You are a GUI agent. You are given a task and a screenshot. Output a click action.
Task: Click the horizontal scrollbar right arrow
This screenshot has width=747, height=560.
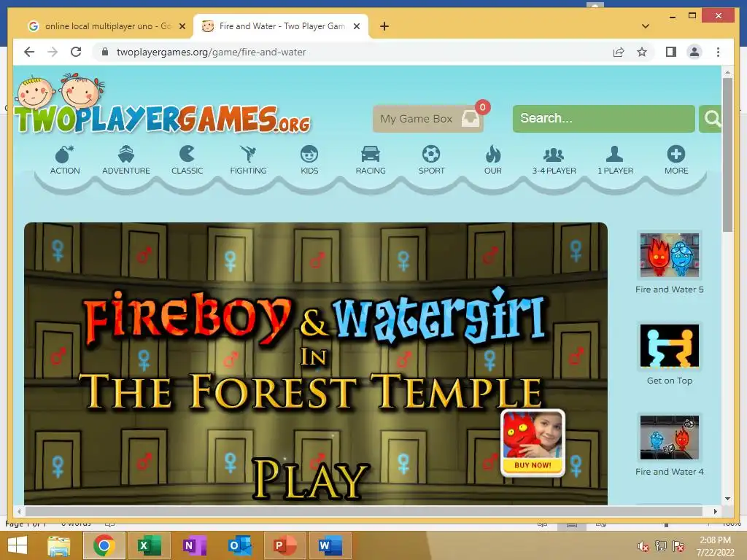[x=715, y=511]
